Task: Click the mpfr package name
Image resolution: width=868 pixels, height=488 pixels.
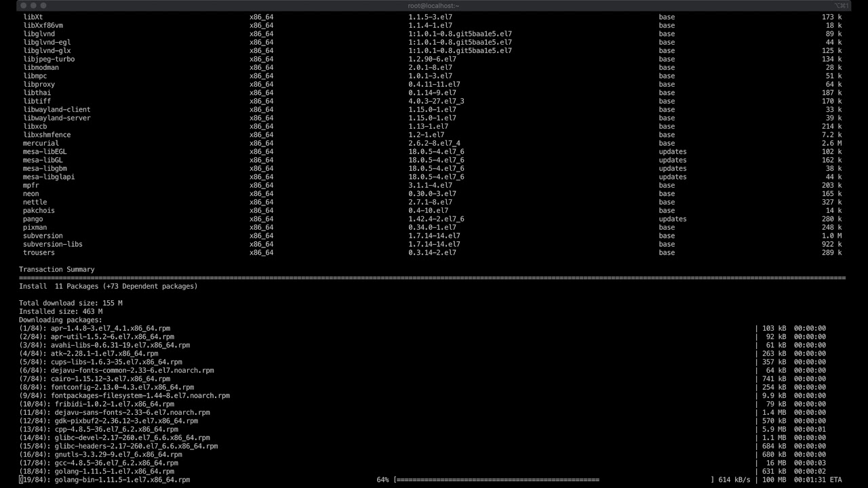Action: coord(31,185)
